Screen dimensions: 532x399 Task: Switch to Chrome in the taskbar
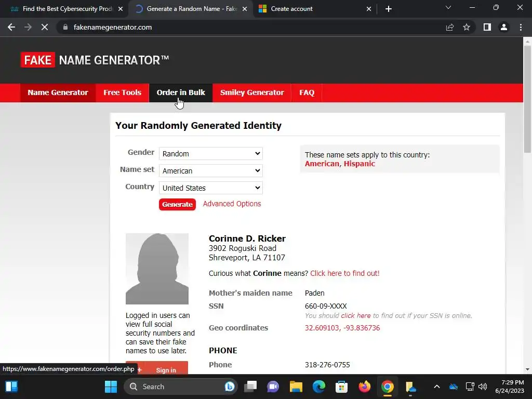click(387, 387)
